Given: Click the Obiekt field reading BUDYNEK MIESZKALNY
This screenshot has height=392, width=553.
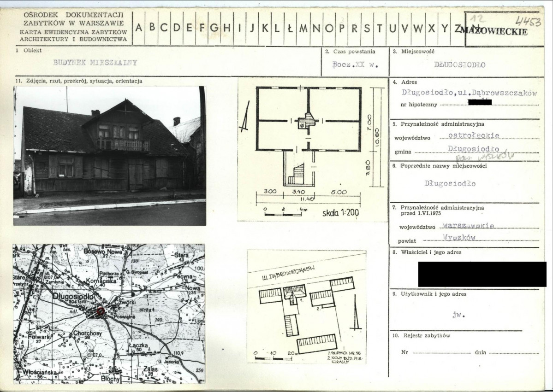Looking at the screenshot, I should pos(95,63).
